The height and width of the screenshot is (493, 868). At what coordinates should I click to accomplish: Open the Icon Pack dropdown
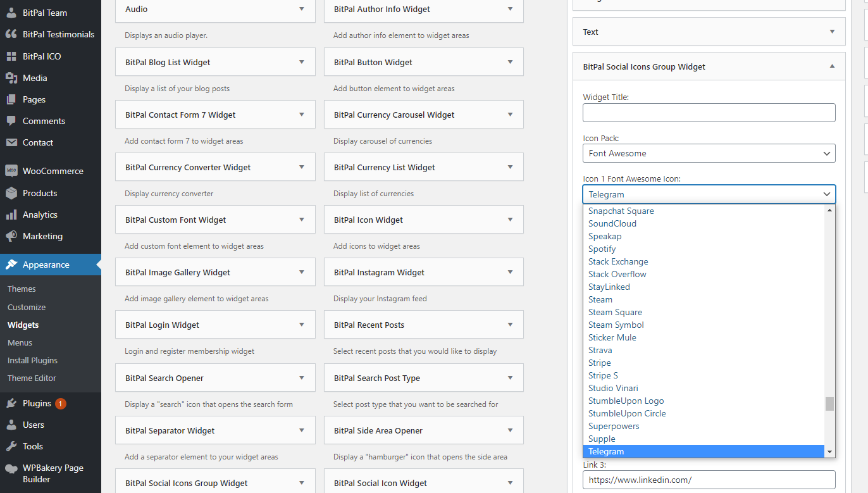(709, 153)
